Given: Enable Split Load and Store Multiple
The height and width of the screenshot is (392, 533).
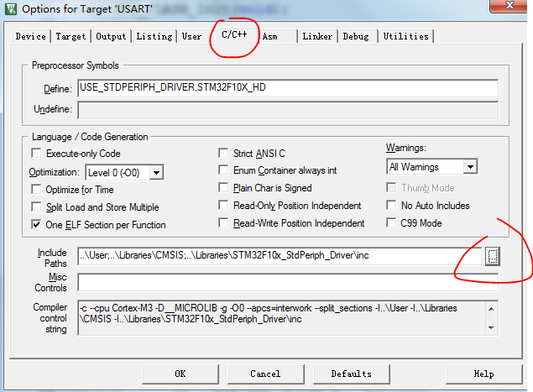Looking at the screenshot, I should point(36,206).
